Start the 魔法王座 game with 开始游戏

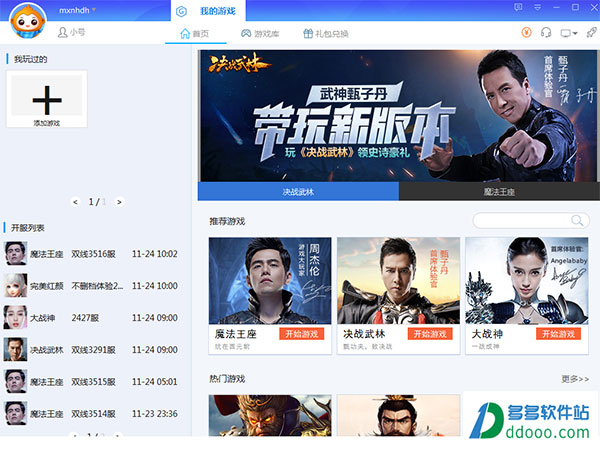pos(301,334)
